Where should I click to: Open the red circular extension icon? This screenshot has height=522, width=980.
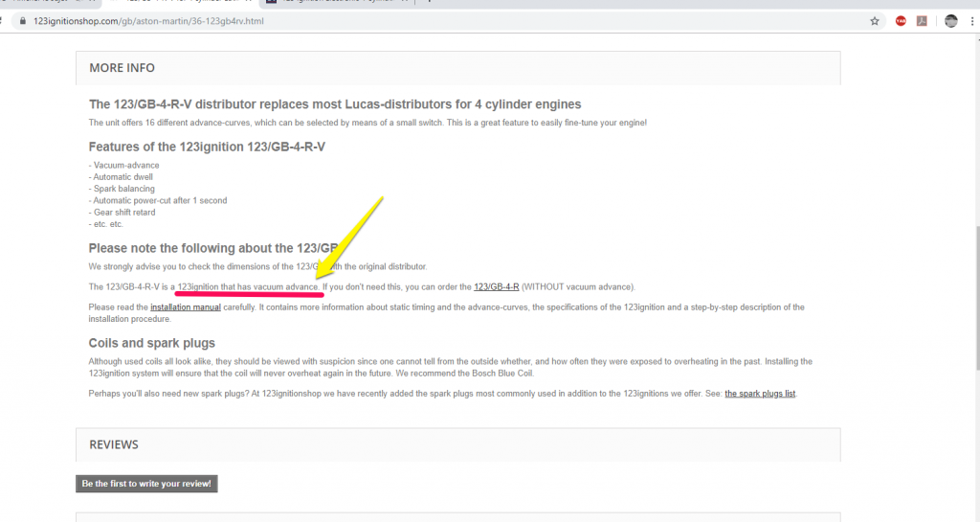(x=901, y=21)
